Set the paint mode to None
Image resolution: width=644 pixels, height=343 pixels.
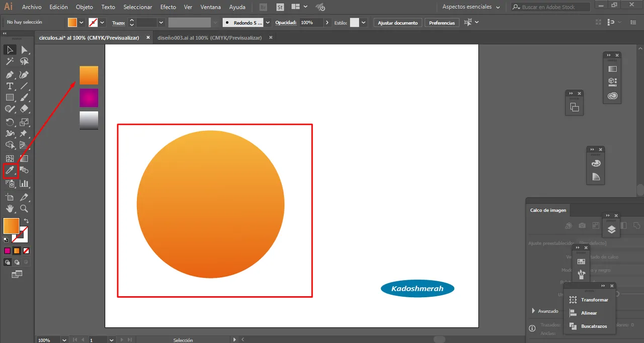pyautogui.click(x=26, y=250)
